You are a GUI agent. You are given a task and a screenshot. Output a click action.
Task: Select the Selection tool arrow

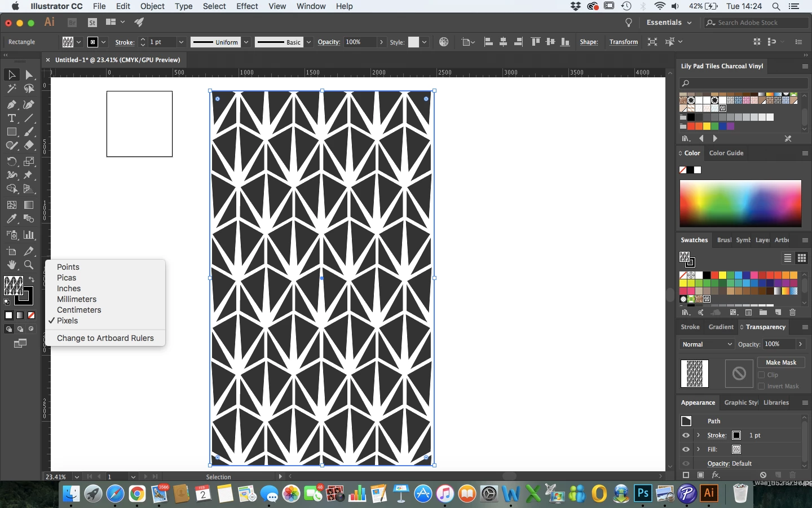(11, 75)
